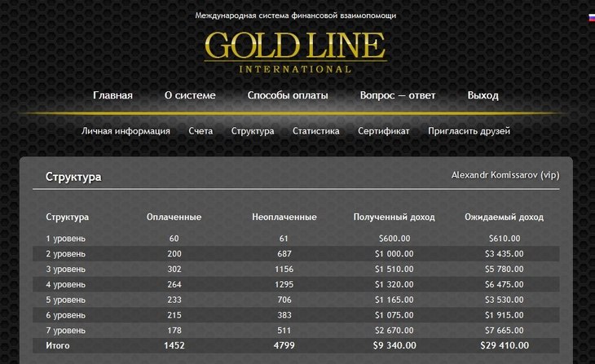Open the Счета tab

pos(201,131)
